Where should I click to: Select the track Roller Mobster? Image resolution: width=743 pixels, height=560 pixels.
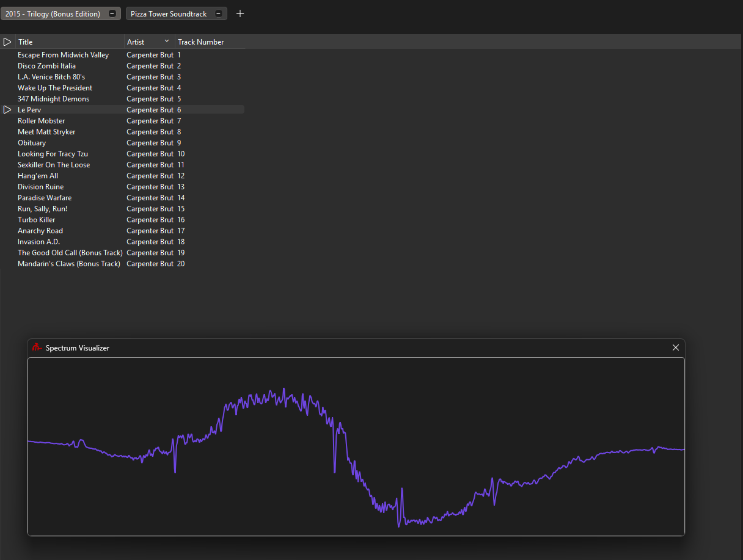(41, 121)
